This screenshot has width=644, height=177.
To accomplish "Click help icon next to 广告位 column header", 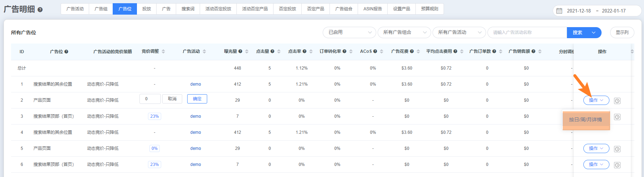I will point(66,52).
